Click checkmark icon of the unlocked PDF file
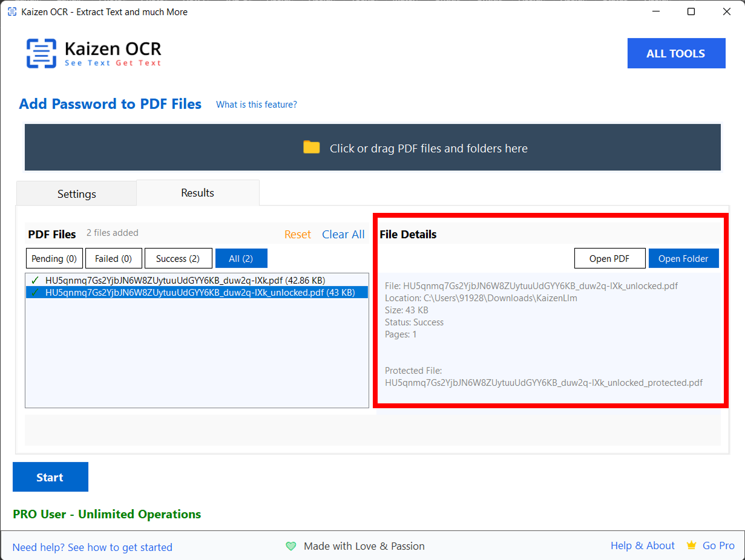The image size is (745, 560). (x=35, y=293)
